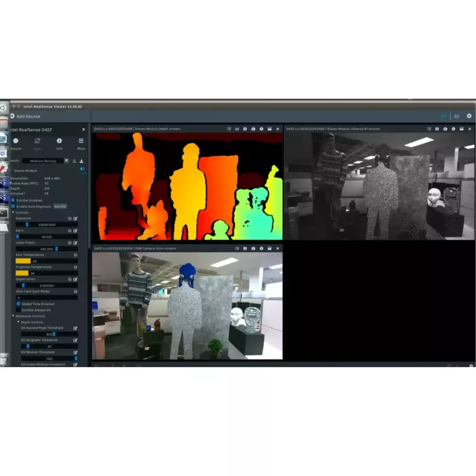Pause the Depth stream
476x476 pixels.
[x=245, y=129]
